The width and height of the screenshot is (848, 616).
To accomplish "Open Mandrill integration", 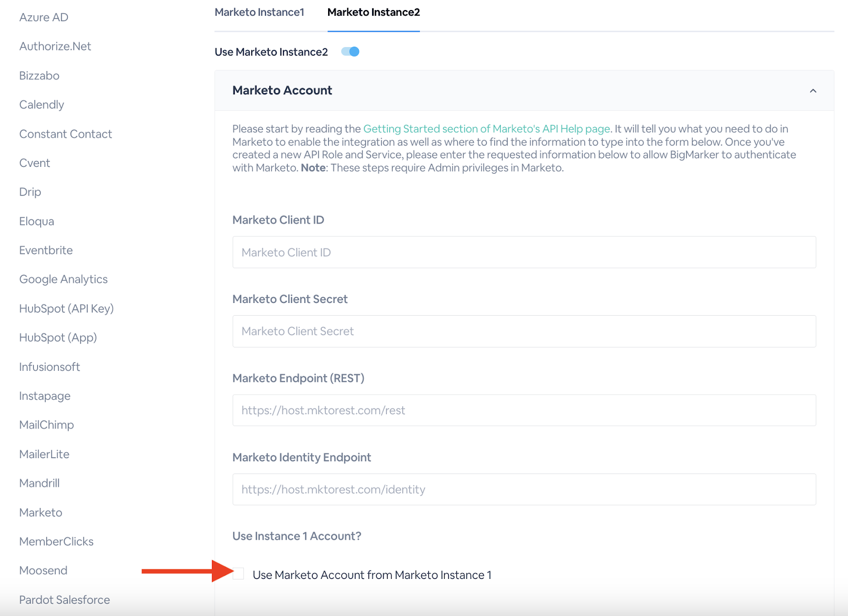I will pyautogui.click(x=40, y=483).
